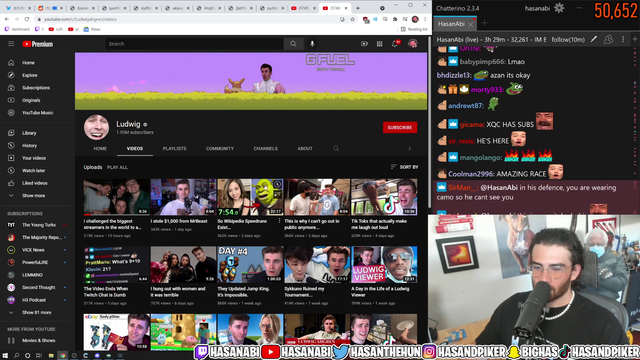Show more channel tabs with right chevron

[409, 149]
